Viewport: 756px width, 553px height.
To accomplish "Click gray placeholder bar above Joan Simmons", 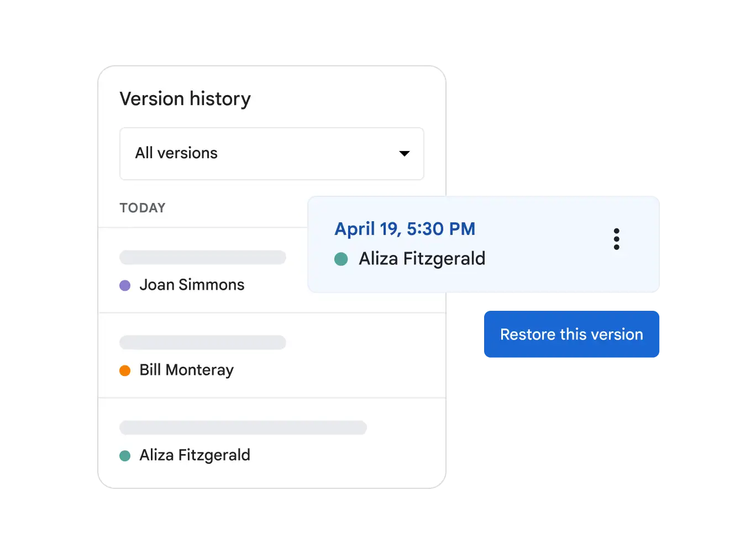I will (x=202, y=257).
